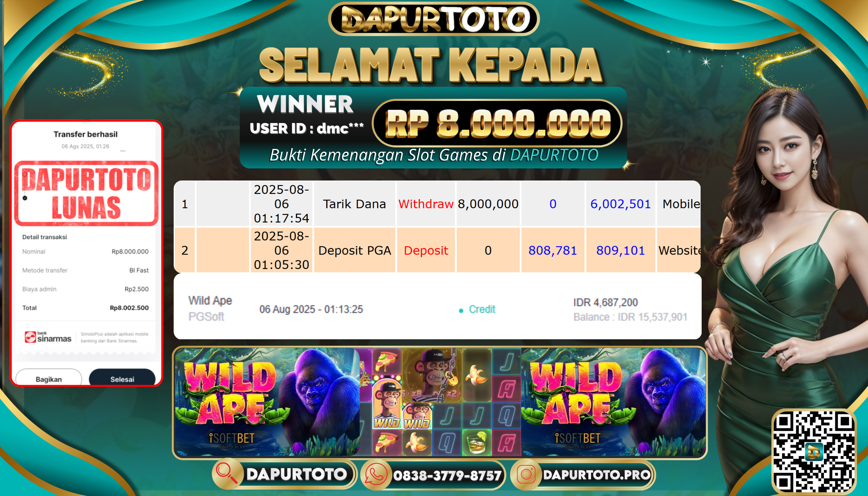Screen dimensions: 868x496
Task: Click the Selesai button
Action: point(122,379)
